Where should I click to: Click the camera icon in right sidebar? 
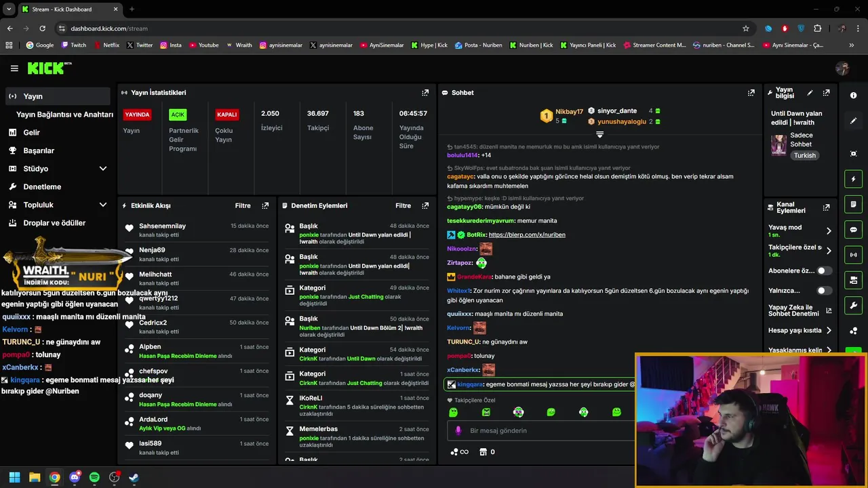[x=853, y=280]
